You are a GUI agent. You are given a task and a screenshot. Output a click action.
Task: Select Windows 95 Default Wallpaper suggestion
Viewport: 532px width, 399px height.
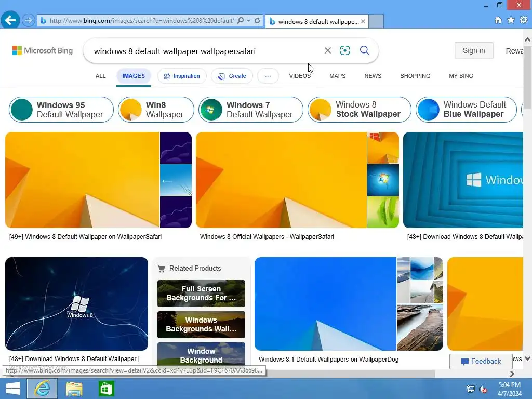click(x=61, y=110)
